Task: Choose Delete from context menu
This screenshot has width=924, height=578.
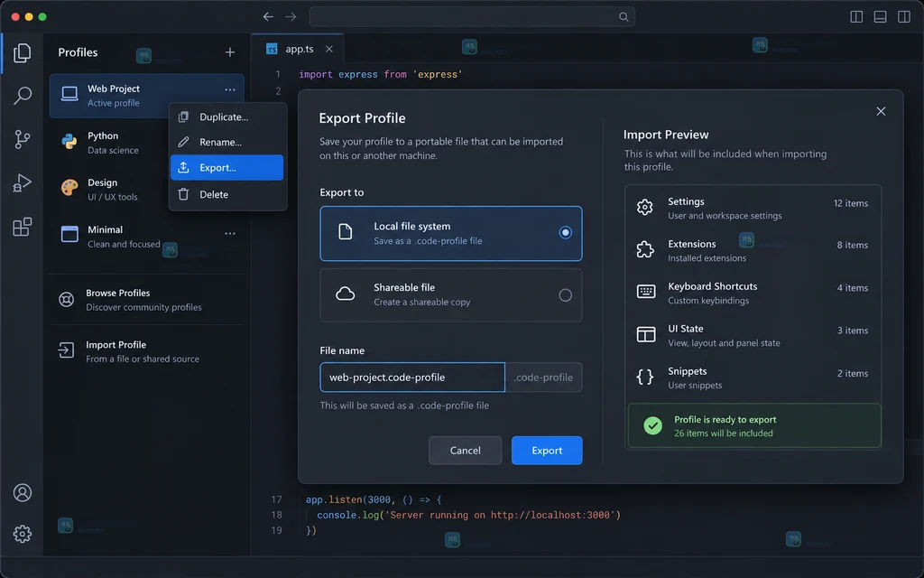Action: [x=226, y=194]
